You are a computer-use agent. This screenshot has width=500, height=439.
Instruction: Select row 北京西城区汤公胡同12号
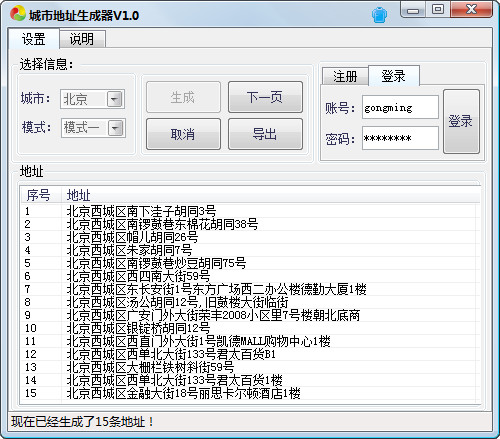click(x=250, y=302)
